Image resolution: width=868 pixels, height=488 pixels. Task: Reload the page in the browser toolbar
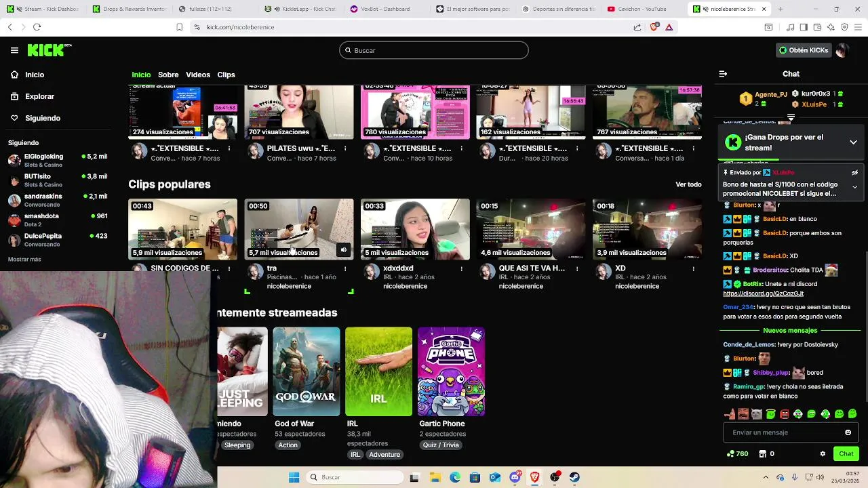coord(37,27)
